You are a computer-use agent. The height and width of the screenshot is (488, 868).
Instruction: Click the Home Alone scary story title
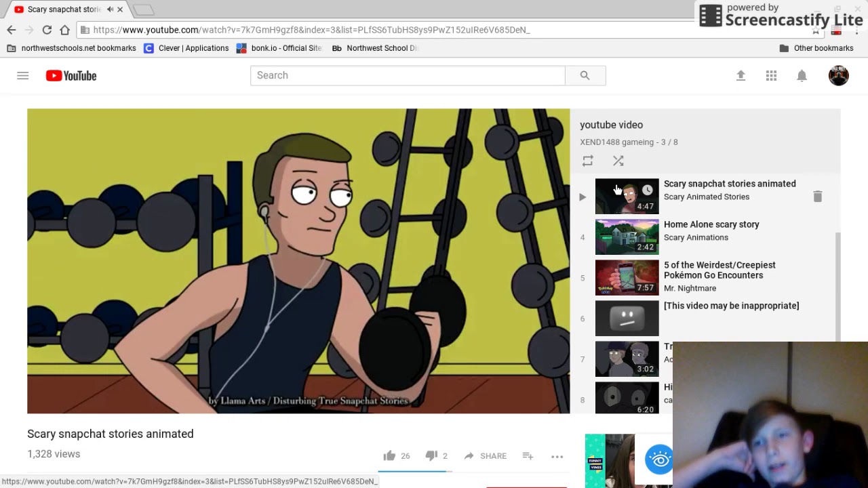pos(711,224)
